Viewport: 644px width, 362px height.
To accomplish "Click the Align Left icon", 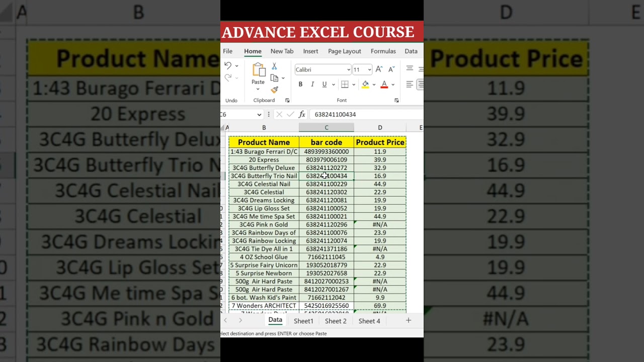I will pyautogui.click(x=410, y=84).
